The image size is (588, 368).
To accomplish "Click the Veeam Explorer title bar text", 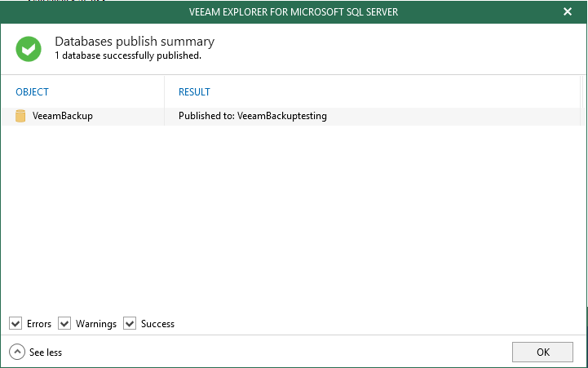I will click(x=294, y=11).
